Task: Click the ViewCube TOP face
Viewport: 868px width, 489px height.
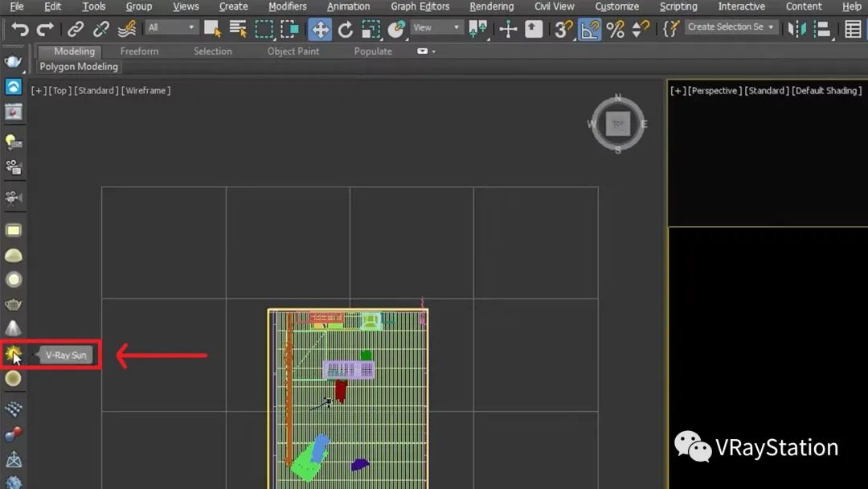Action: tap(618, 124)
